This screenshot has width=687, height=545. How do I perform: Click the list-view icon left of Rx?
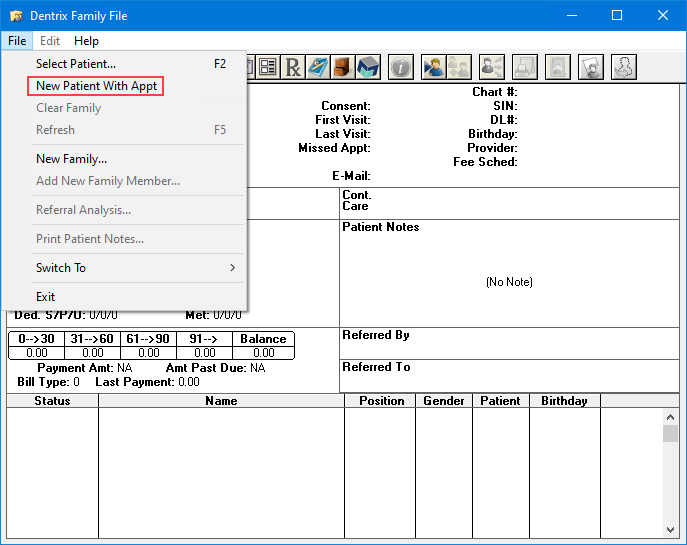[268, 67]
